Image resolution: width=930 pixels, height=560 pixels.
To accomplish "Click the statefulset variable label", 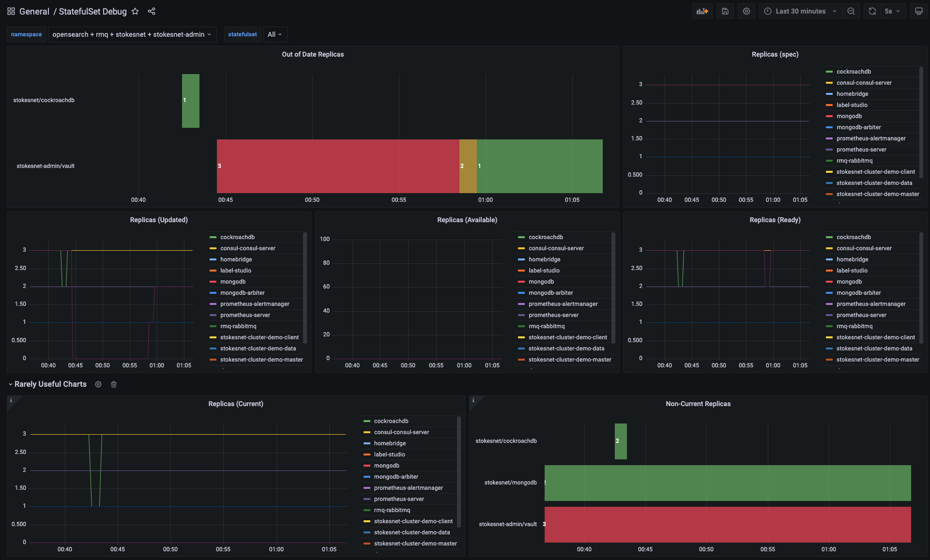I will 243,34.
